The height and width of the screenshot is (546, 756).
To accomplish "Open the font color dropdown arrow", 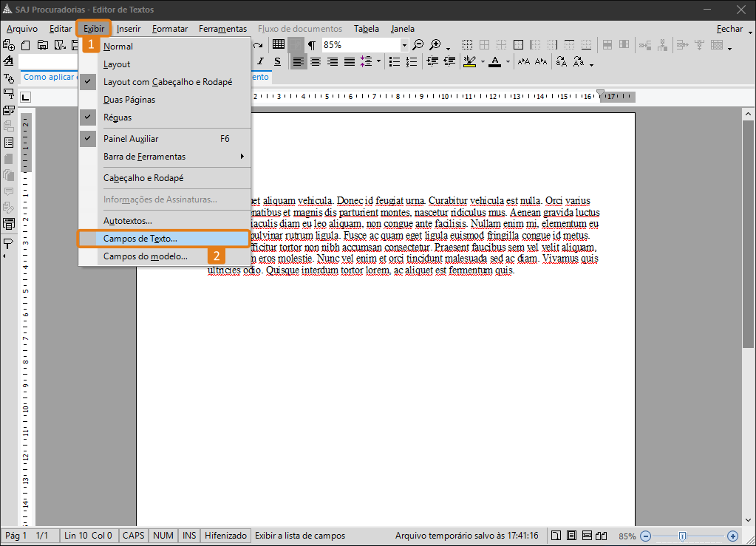I will pos(508,62).
